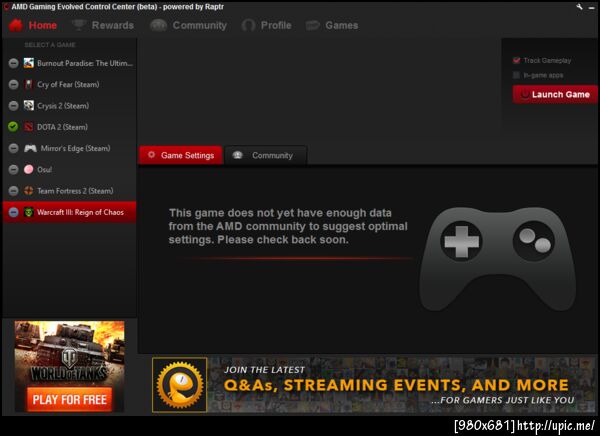Click Play For Free on World of Tanks ad

coord(70,400)
